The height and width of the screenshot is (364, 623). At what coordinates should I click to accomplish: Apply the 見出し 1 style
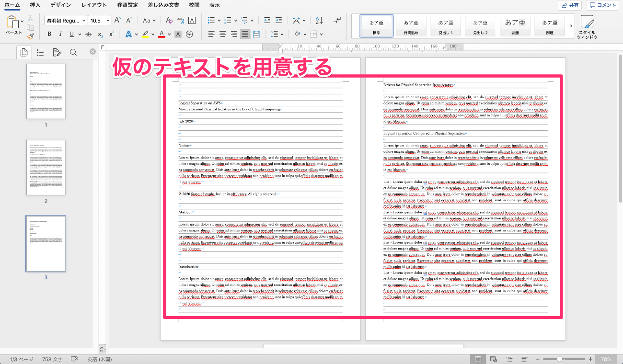click(445, 26)
